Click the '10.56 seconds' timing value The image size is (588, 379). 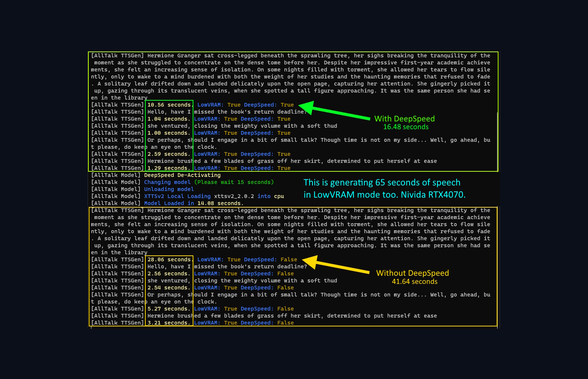(x=169, y=105)
